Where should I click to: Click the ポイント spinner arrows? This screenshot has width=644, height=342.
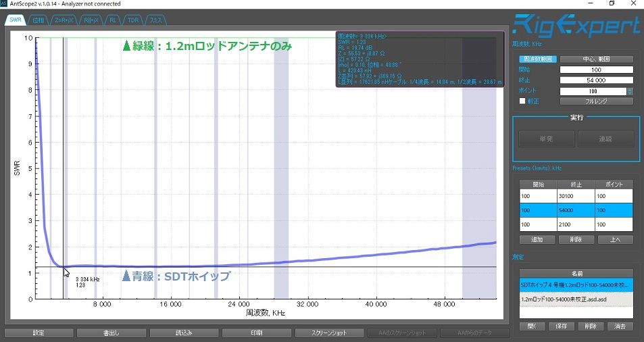pos(630,91)
